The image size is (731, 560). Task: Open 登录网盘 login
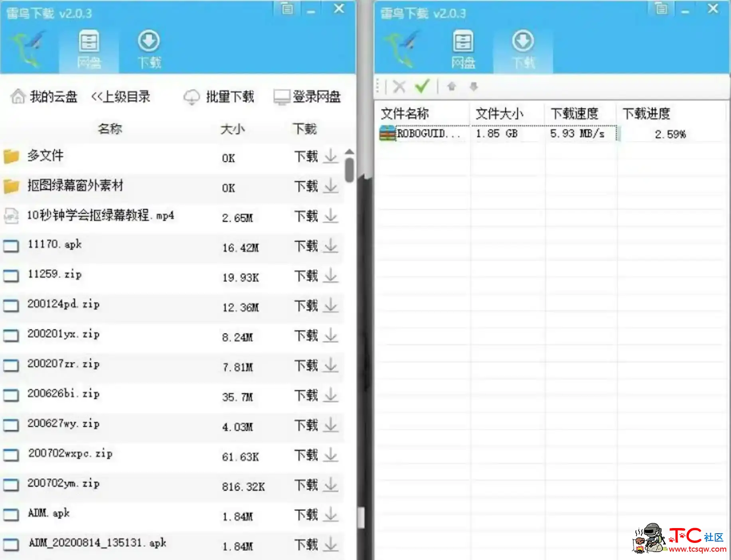click(307, 97)
